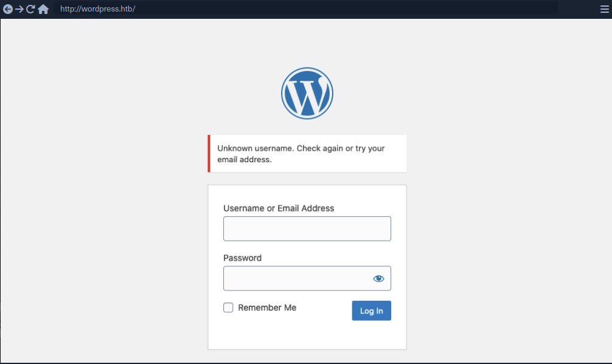Click the WordPress logo above the form

(307, 92)
